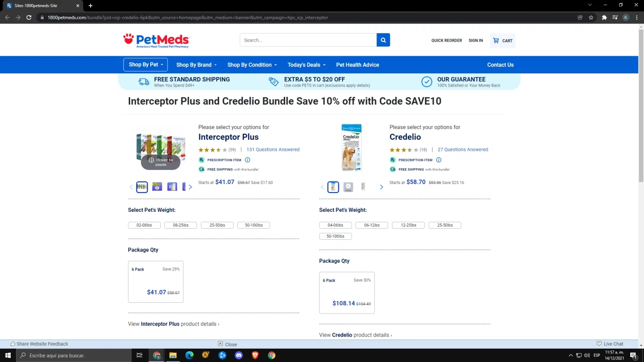The width and height of the screenshot is (644, 362).
Task: View Credelio product details
Action: (355, 335)
